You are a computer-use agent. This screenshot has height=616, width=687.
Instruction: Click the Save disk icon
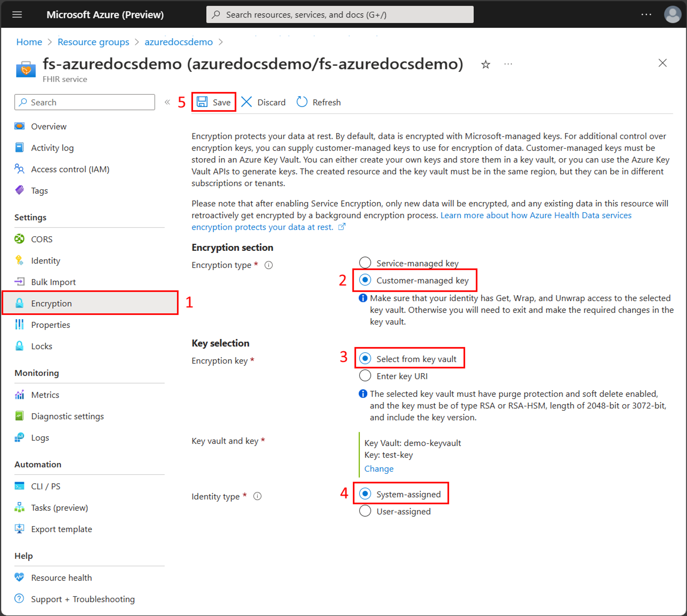(202, 102)
